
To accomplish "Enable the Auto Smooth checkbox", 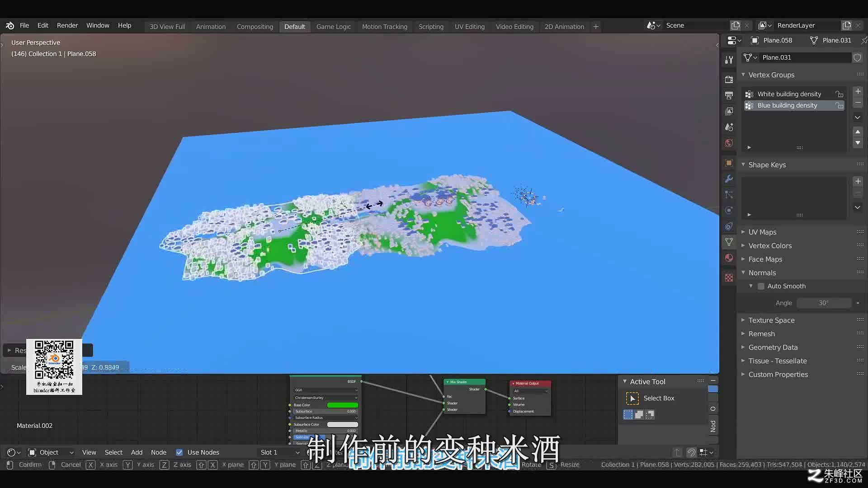I will coord(761,286).
